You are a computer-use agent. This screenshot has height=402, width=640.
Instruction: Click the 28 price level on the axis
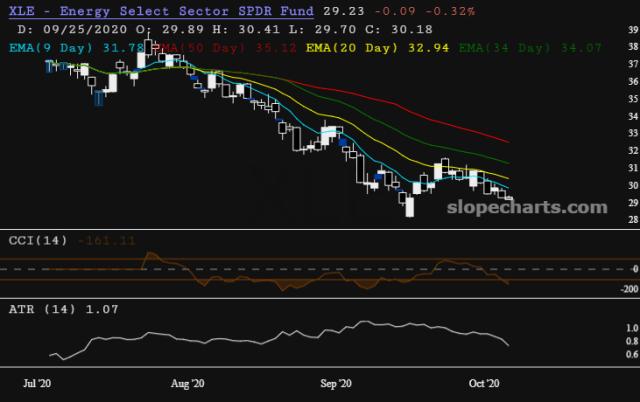tap(633, 220)
